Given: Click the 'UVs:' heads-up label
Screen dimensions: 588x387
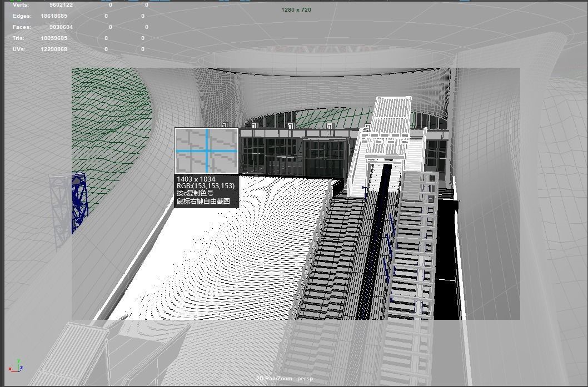Looking at the screenshot, I should tap(19, 49).
